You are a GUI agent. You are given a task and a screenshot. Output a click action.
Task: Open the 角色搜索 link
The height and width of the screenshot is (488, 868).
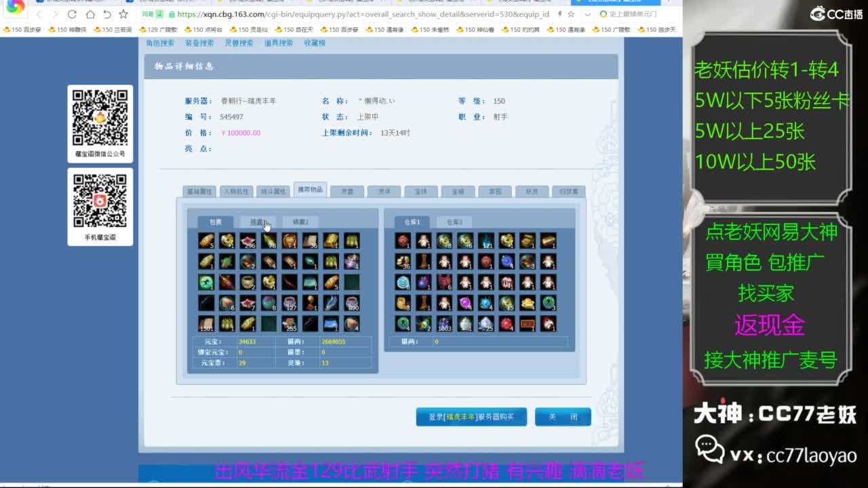[160, 43]
